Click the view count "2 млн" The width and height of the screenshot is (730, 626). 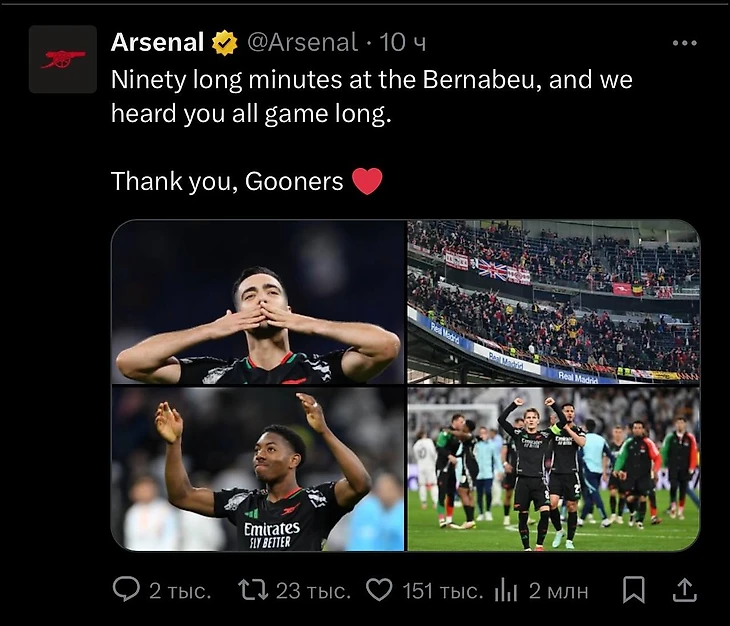pyautogui.click(x=559, y=591)
